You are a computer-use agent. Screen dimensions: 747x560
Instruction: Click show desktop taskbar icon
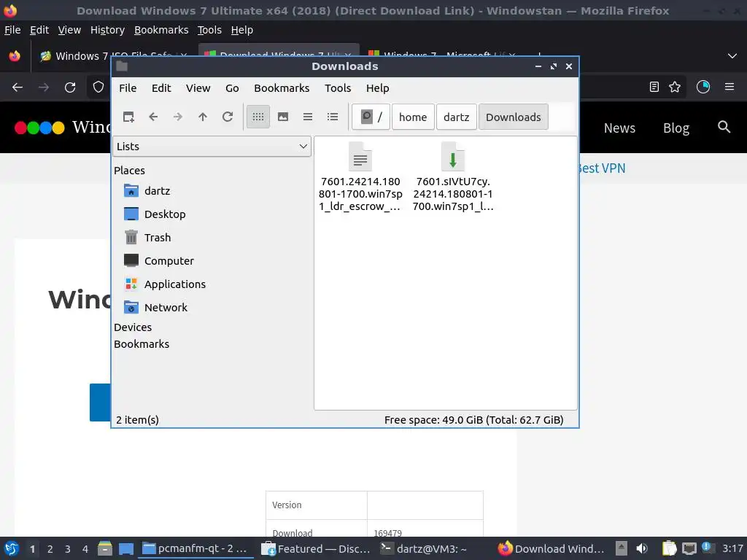[x=126, y=548]
